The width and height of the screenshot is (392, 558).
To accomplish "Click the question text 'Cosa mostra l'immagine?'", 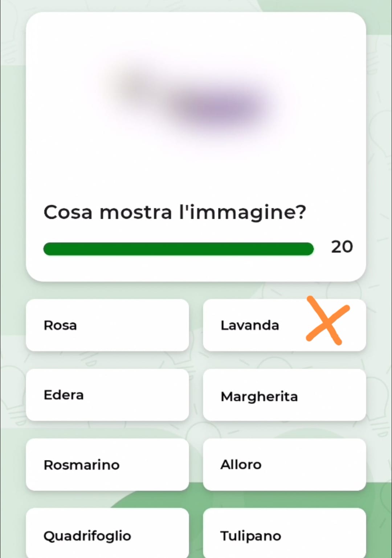I will pyautogui.click(x=175, y=212).
